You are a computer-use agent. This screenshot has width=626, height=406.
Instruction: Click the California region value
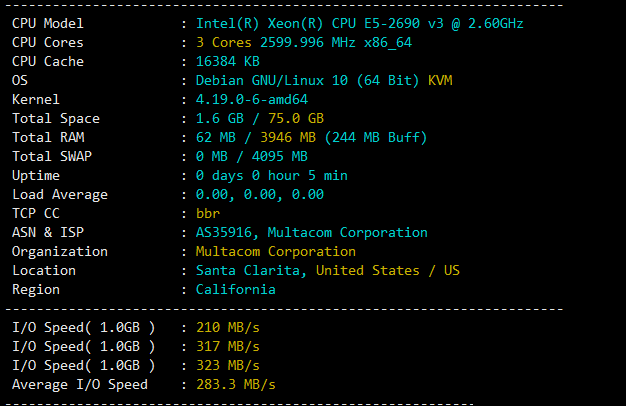(235, 289)
